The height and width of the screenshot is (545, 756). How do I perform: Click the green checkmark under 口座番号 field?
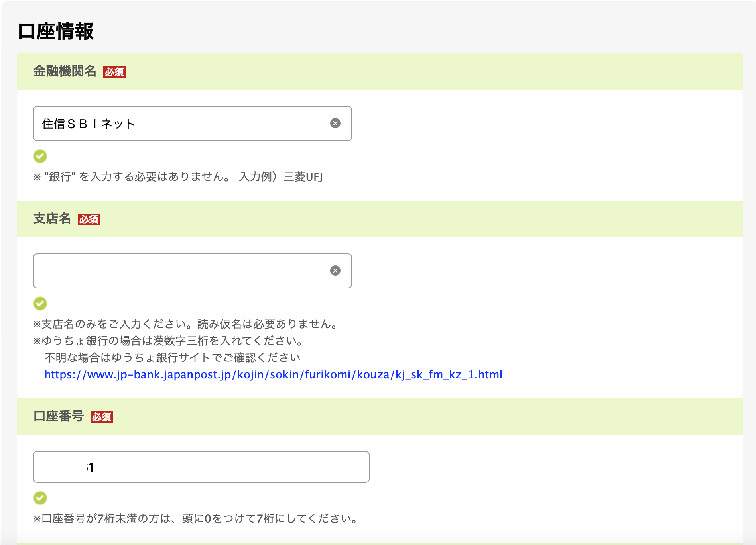(x=40, y=498)
